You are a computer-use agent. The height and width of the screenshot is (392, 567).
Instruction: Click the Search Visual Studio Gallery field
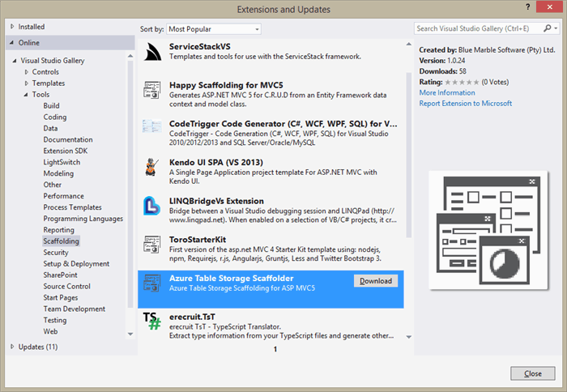[478, 28]
